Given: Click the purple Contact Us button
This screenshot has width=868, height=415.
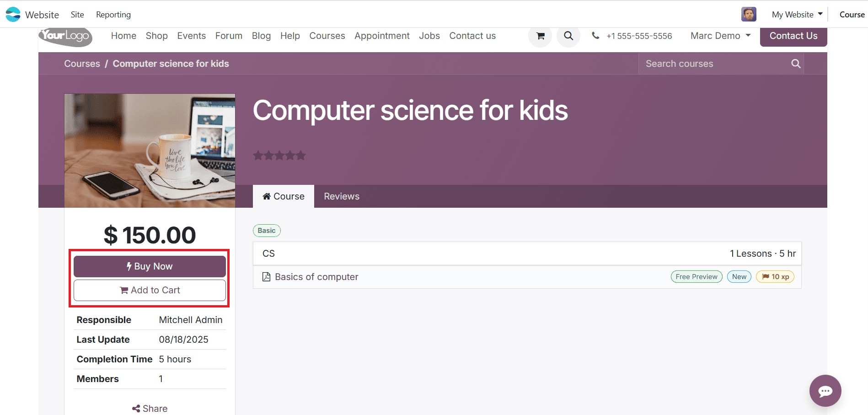Looking at the screenshot, I should click(793, 36).
